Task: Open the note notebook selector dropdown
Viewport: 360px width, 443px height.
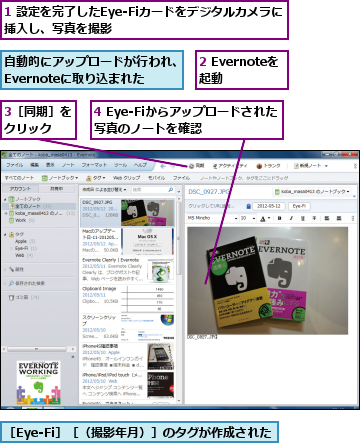Action: pyautogui.click(x=312, y=192)
